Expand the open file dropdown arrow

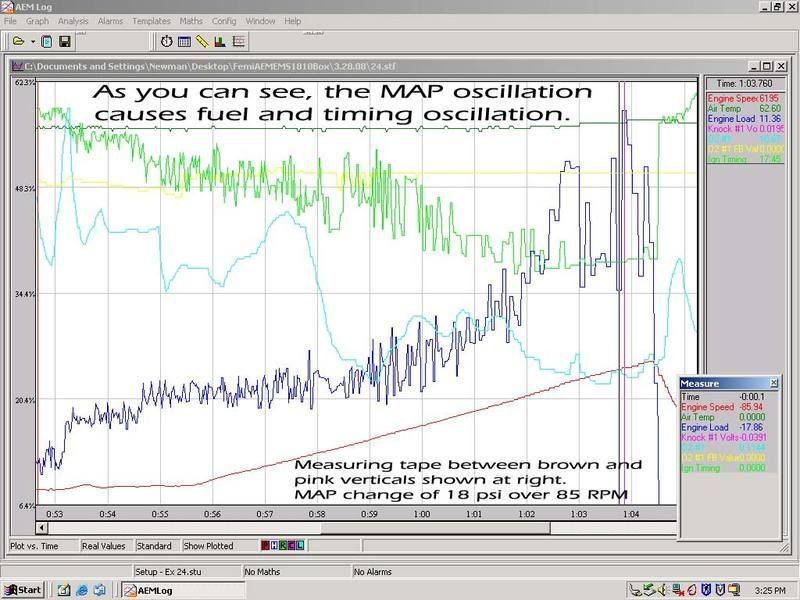(x=32, y=42)
